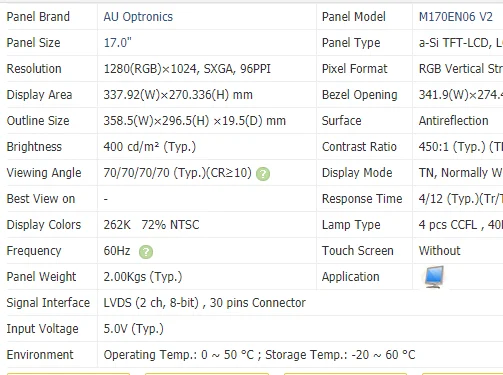
Task: Open the M170EN06 V2 panel model link
Action: click(x=455, y=17)
